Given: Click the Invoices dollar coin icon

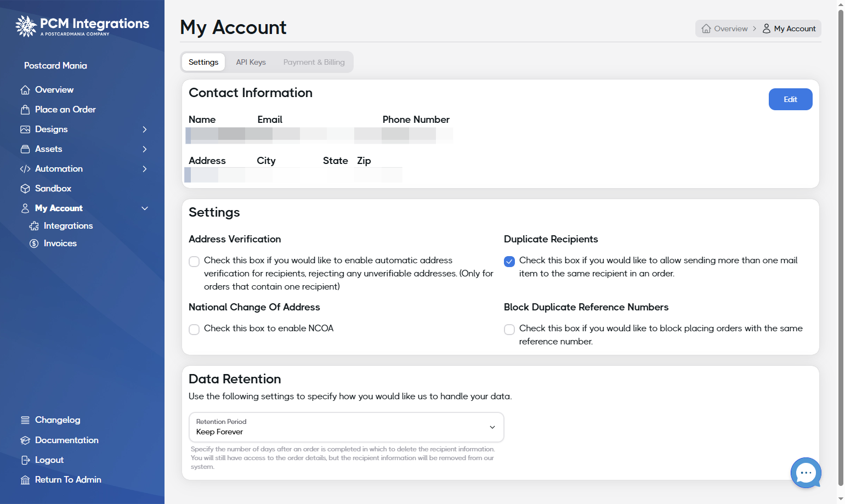Looking at the screenshot, I should coord(34,243).
